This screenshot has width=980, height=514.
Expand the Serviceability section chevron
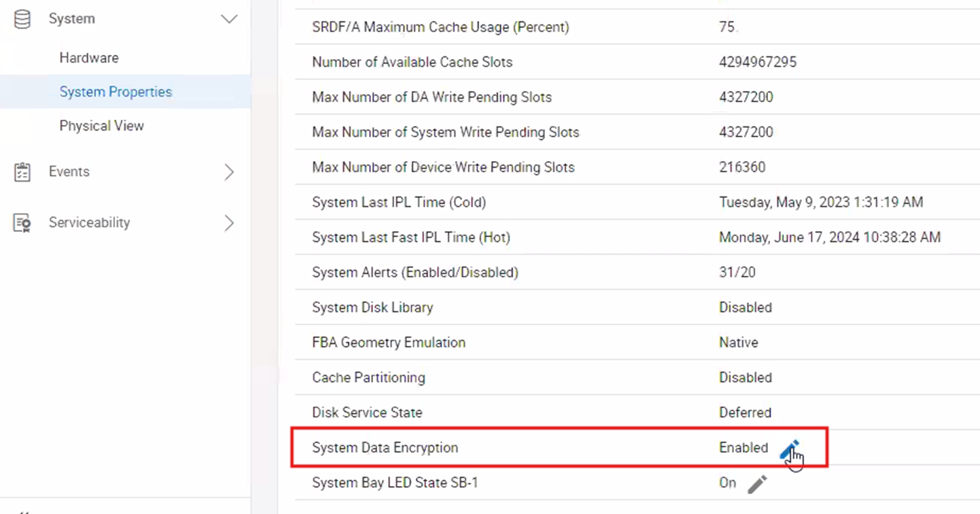click(x=229, y=223)
